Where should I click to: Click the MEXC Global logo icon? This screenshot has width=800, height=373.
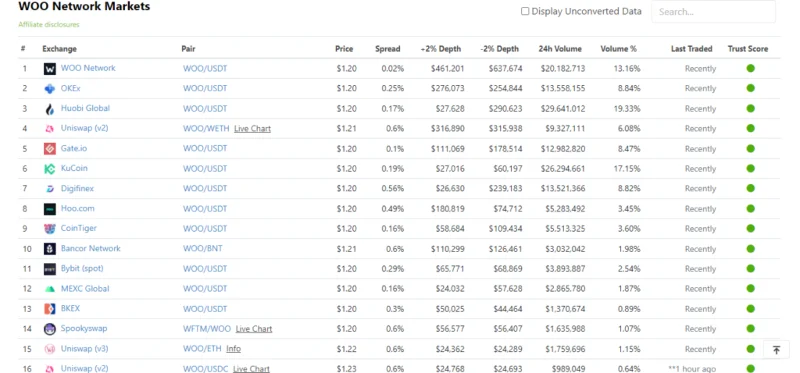click(x=49, y=289)
